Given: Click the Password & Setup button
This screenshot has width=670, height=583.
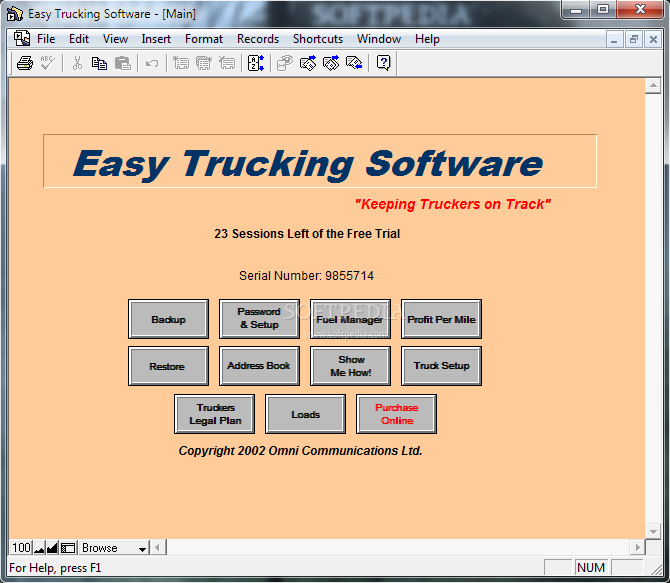Looking at the screenshot, I should pos(259,319).
